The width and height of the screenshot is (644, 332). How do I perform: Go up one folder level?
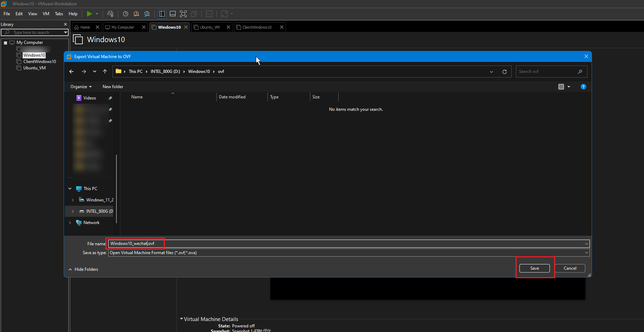105,71
